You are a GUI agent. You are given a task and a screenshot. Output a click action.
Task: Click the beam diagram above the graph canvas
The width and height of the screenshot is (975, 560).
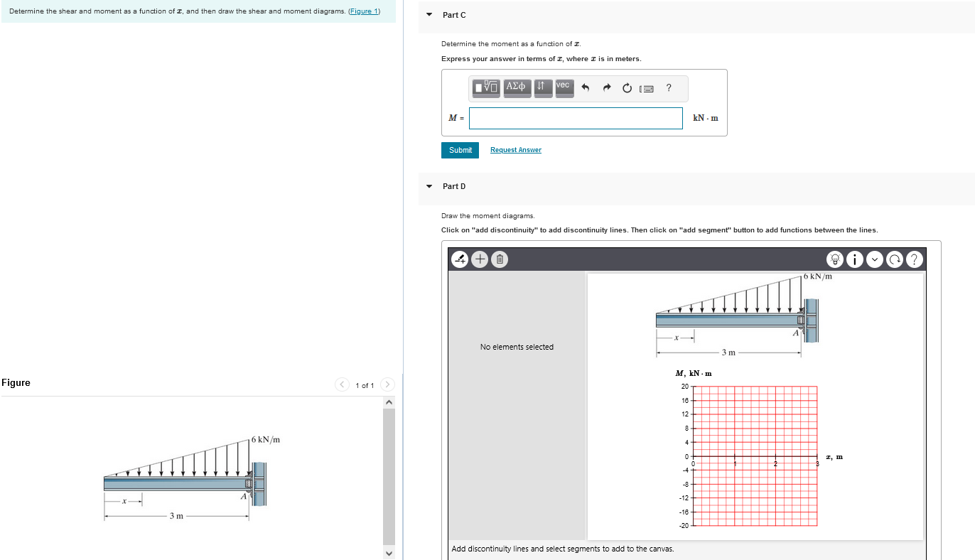[x=743, y=315]
